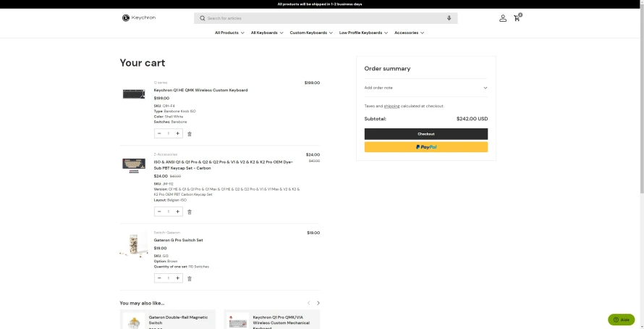Open Carbon keycap set thumbnail

tap(134, 166)
